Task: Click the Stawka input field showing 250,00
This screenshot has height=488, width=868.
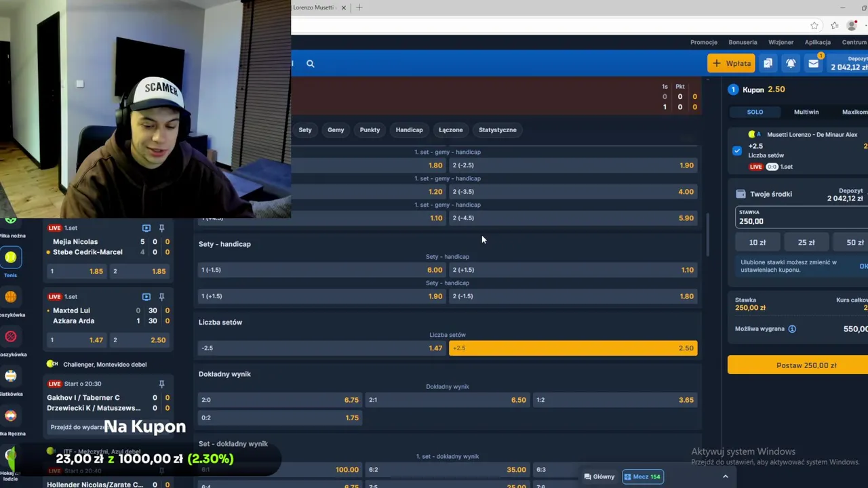Action: point(802,218)
